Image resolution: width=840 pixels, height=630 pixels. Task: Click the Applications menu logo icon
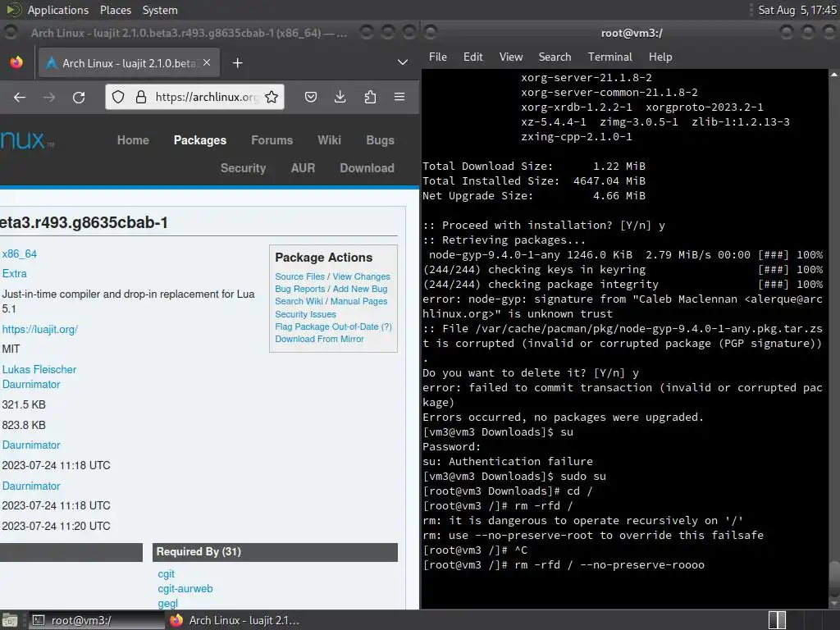[x=15, y=10]
